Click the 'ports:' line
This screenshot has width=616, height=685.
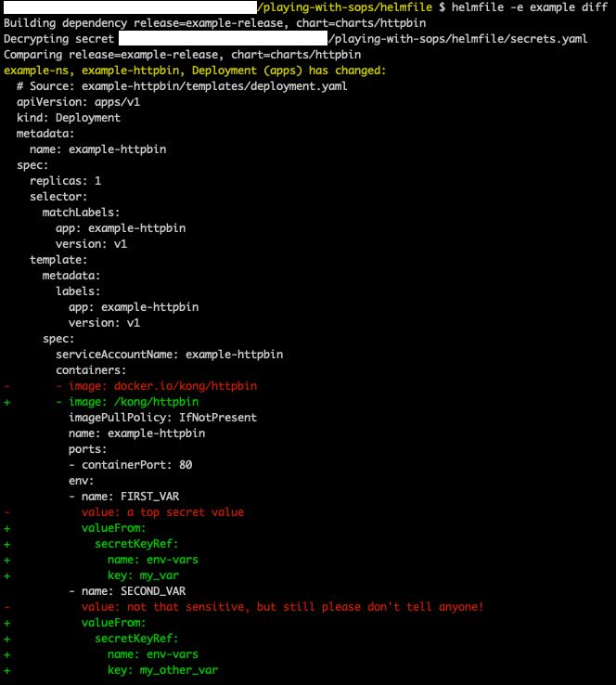[x=87, y=449]
